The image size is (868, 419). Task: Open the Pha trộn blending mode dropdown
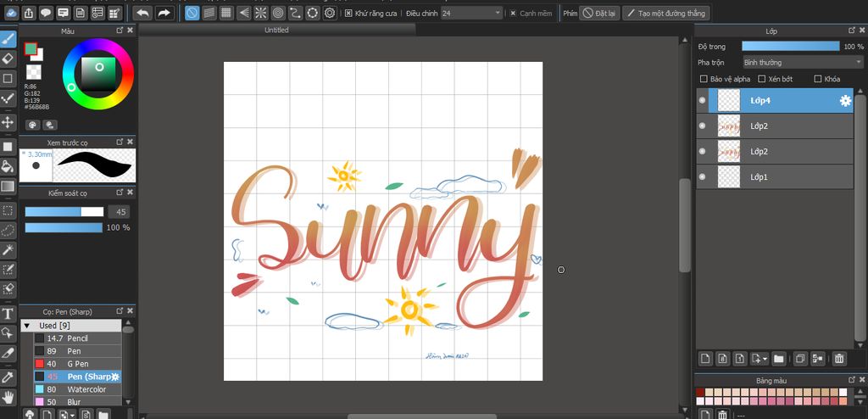click(803, 62)
